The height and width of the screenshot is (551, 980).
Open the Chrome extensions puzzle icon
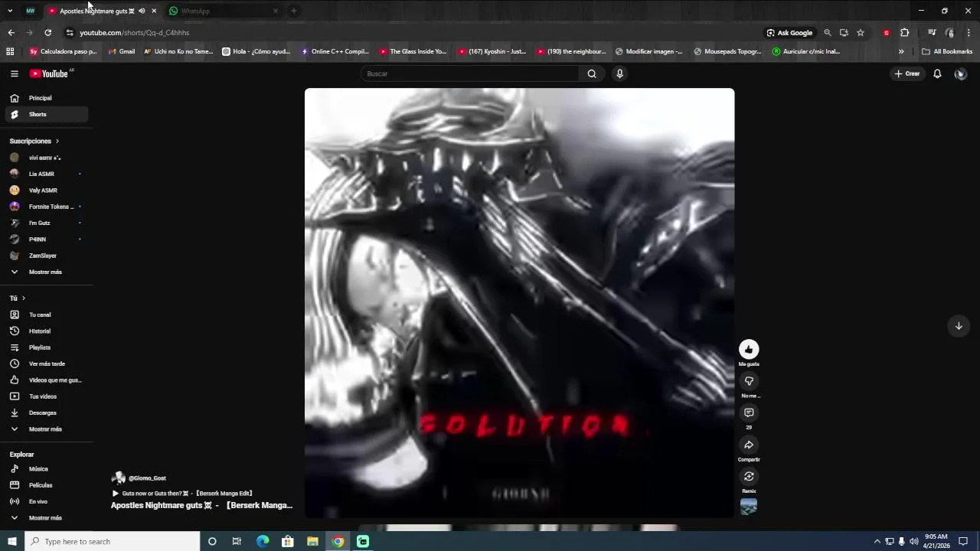click(x=905, y=33)
